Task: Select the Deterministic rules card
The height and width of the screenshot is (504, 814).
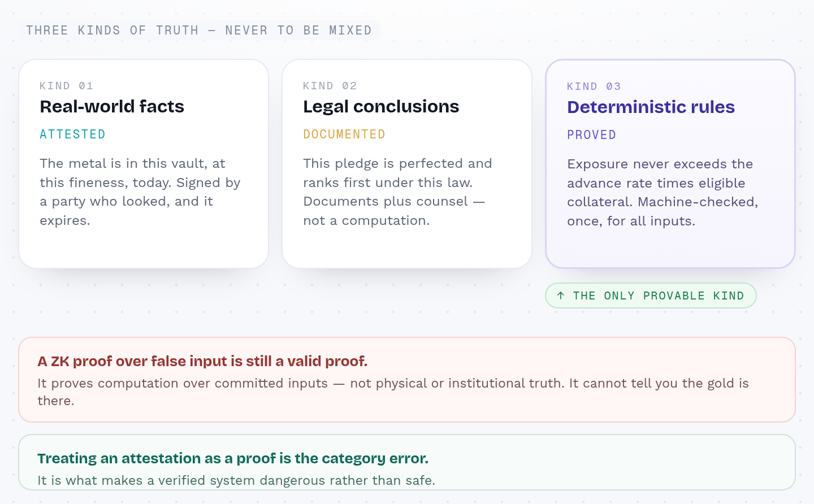Action: [x=670, y=164]
